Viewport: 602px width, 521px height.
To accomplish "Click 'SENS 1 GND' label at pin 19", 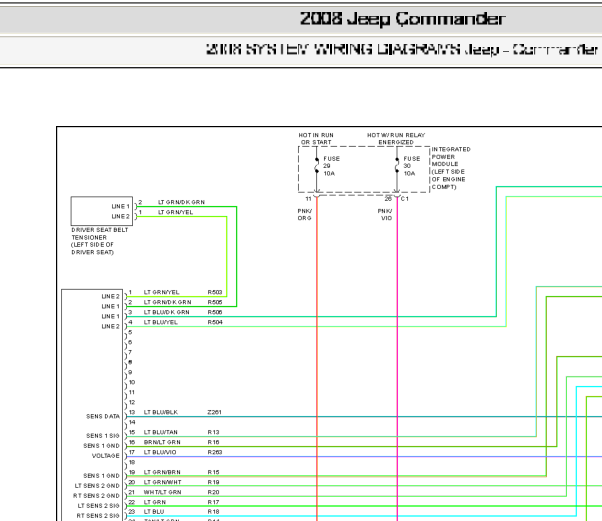I will point(101,476).
